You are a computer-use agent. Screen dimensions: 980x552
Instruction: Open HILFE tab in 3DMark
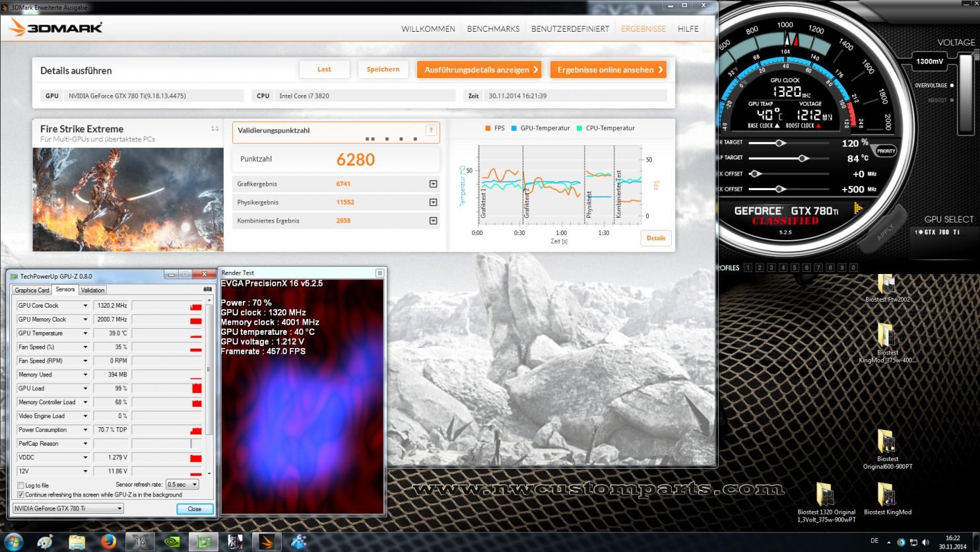point(688,29)
